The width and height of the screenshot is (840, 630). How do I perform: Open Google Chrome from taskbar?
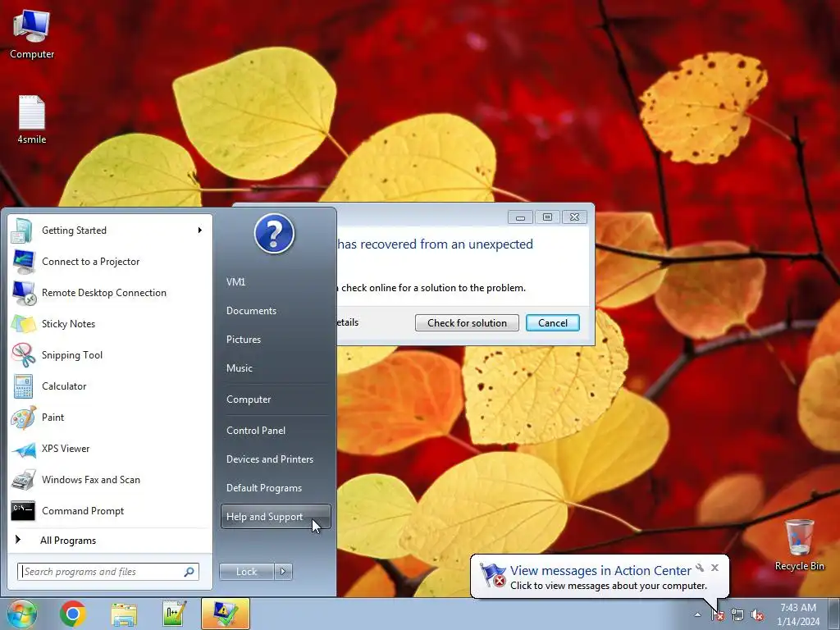(73, 614)
